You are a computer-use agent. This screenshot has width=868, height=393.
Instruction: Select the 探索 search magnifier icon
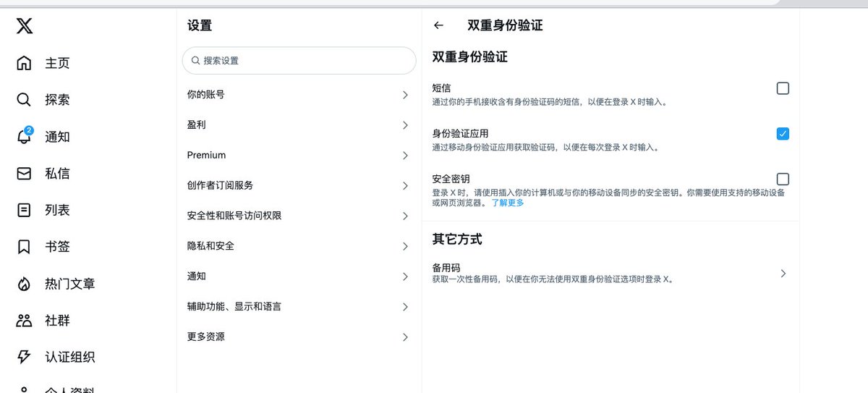coord(24,100)
